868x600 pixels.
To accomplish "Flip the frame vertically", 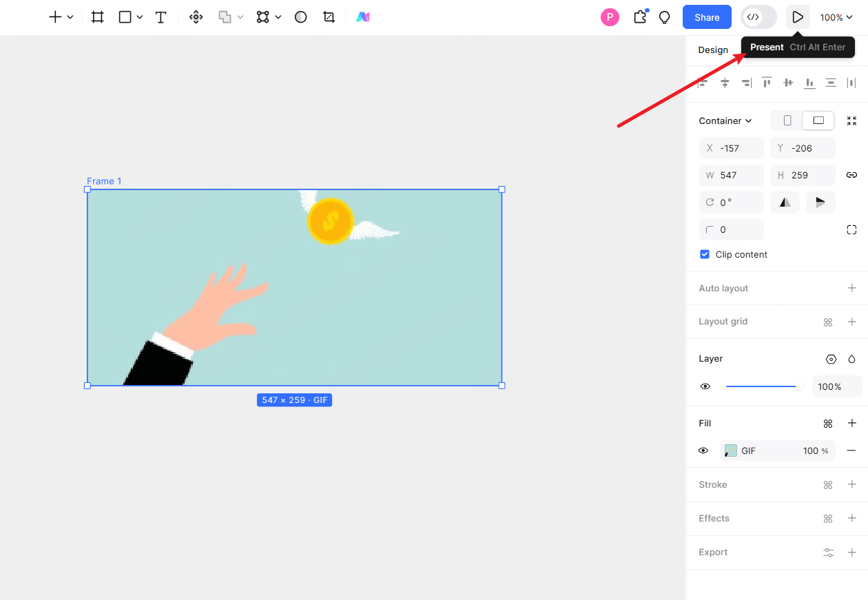I will tap(820, 202).
